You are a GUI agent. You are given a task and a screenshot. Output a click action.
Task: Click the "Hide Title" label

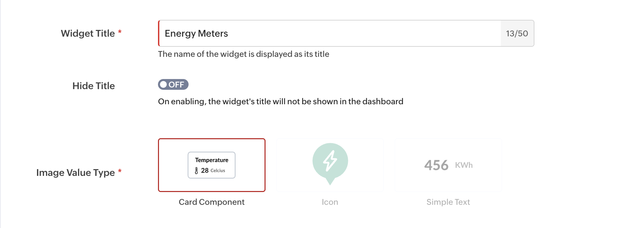click(93, 86)
